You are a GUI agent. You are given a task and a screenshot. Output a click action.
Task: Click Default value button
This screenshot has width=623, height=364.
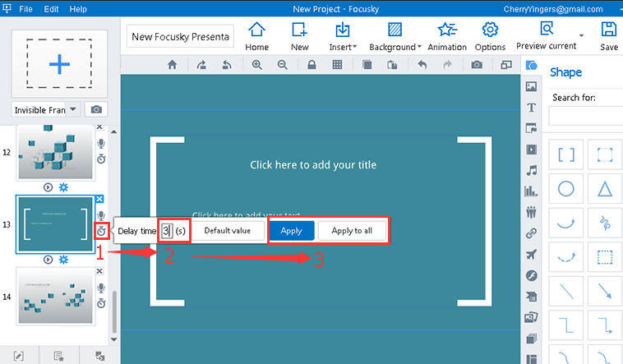228,231
